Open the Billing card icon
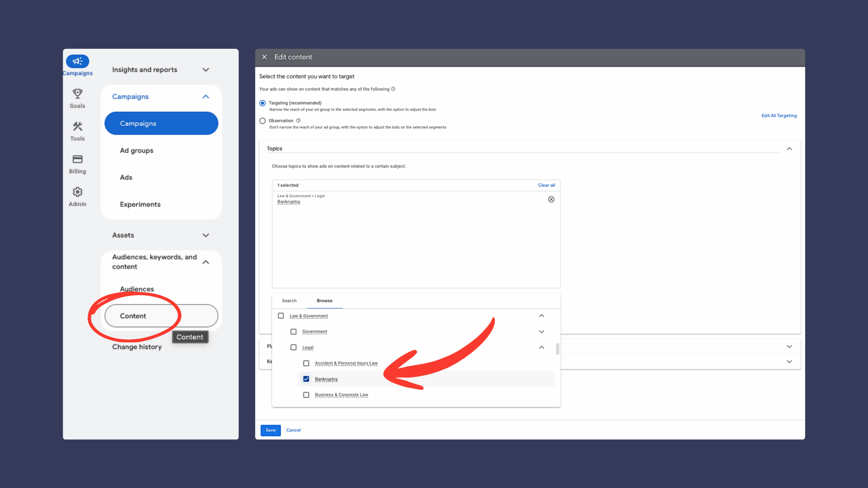This screenshot has width=868, height=488. tap(77, 159)
